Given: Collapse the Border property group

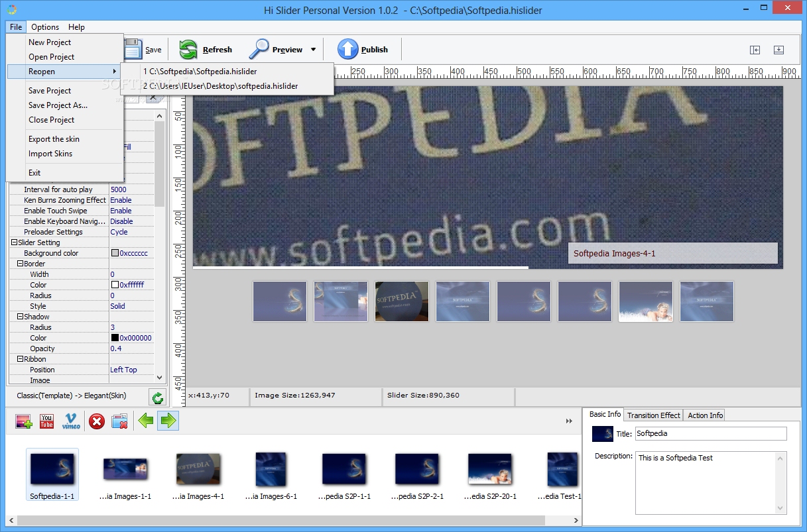Looking at the screenshot, I should pyautogui.click(x=20, y=264).
